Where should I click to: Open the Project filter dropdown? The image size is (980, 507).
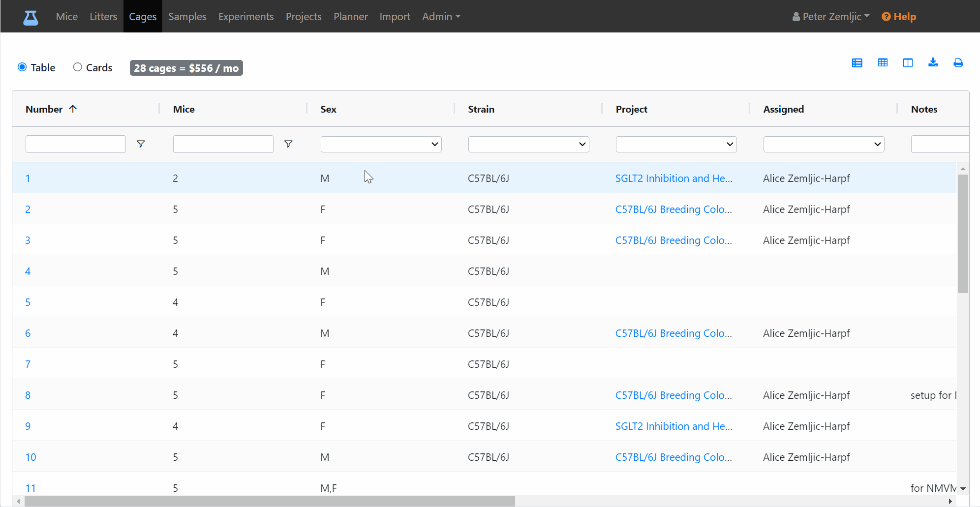(676, 144)
